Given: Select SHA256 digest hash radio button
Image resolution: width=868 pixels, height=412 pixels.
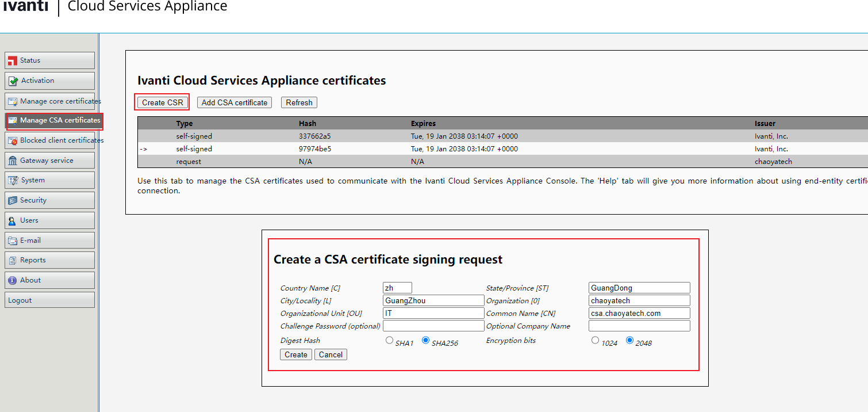Looking at the screenshot, I should pos(426,341).
